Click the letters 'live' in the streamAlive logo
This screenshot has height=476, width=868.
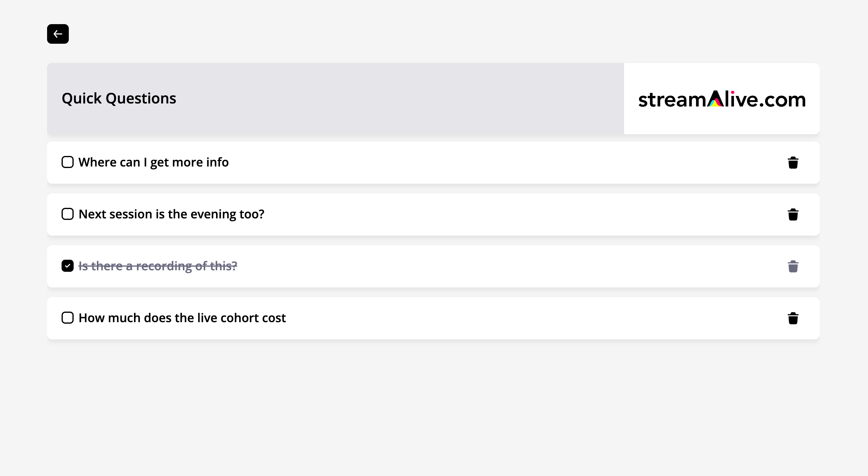[741, 99]
